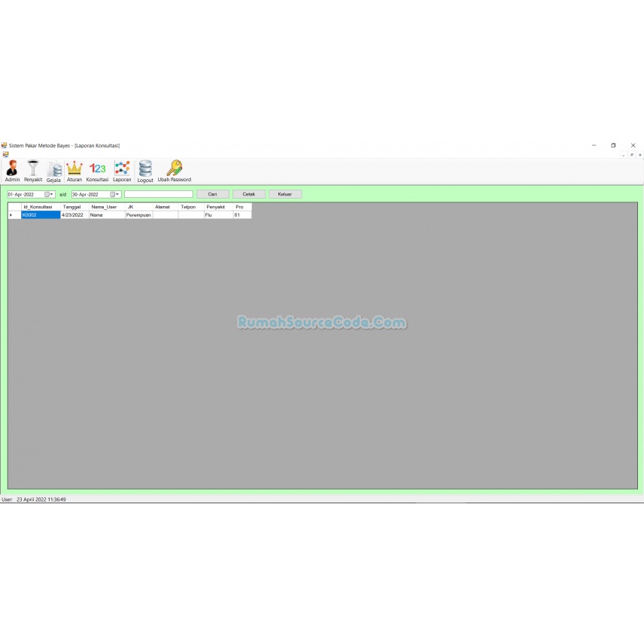Sort by Nama_User column header
The width and height of the screenshot is (644, 644).
[107, 207]
